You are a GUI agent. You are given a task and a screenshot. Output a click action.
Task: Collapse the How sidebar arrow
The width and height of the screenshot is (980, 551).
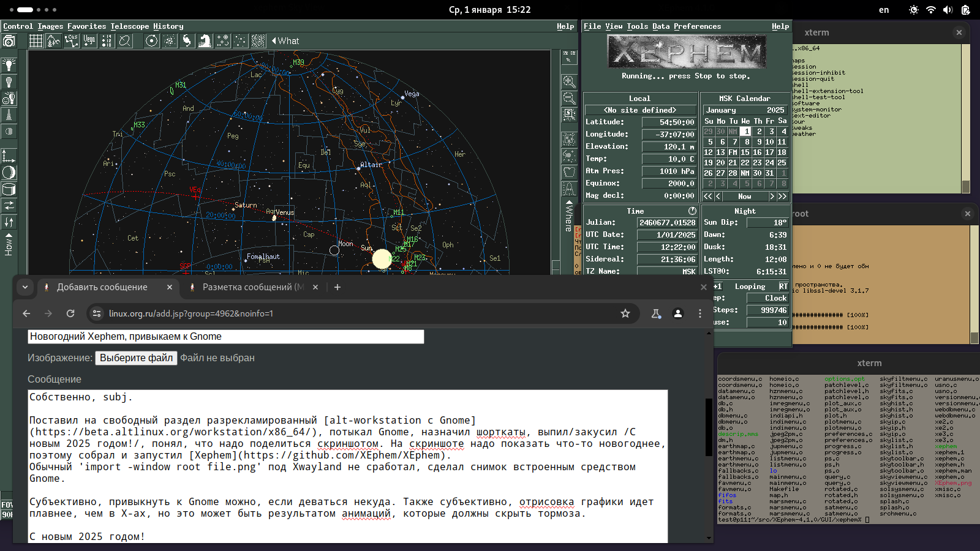click(9, 235)
